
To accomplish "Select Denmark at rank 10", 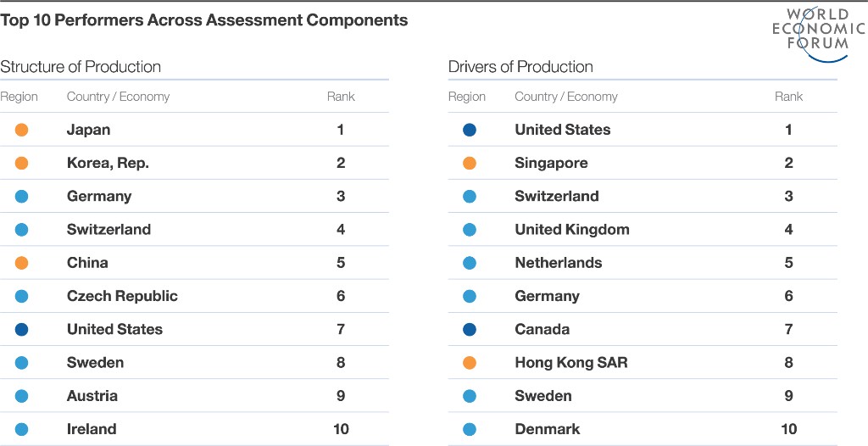I will click(x=548, y=429).
